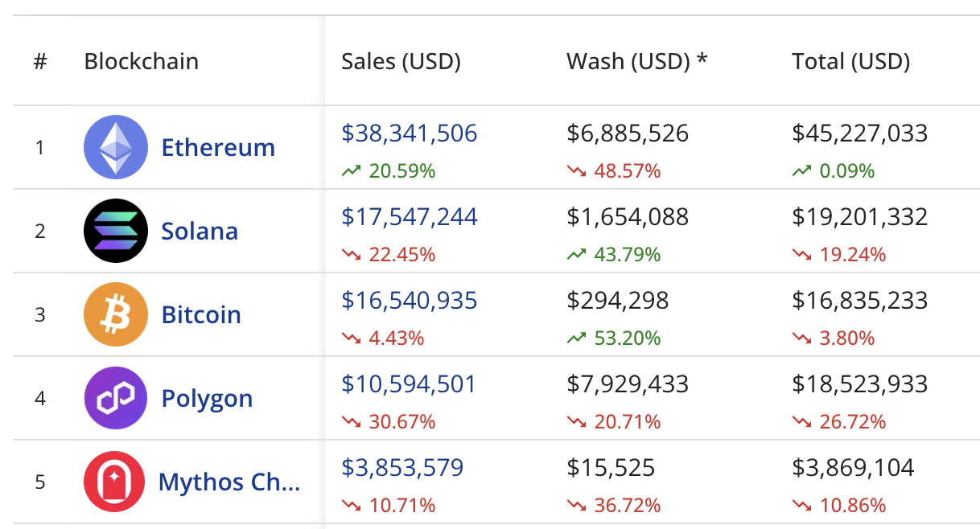Screen dimensions: 980x529
Task: Open the Solana blockchain link
Action: [x=200, y=232]
